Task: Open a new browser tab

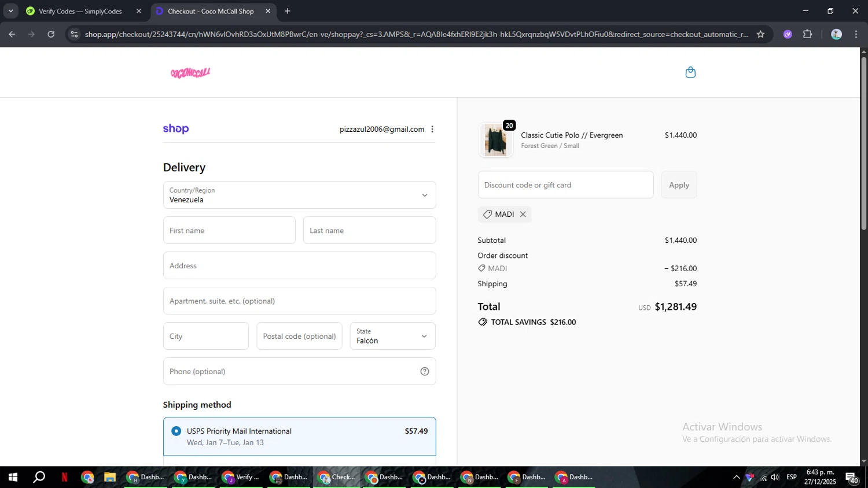Action: (x=288, y=11)
